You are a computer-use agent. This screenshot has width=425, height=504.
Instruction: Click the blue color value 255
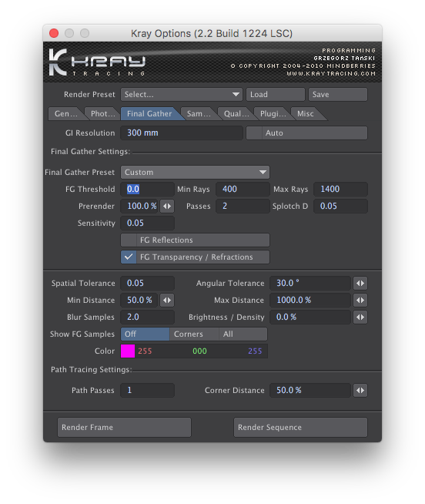click(255, 351)
